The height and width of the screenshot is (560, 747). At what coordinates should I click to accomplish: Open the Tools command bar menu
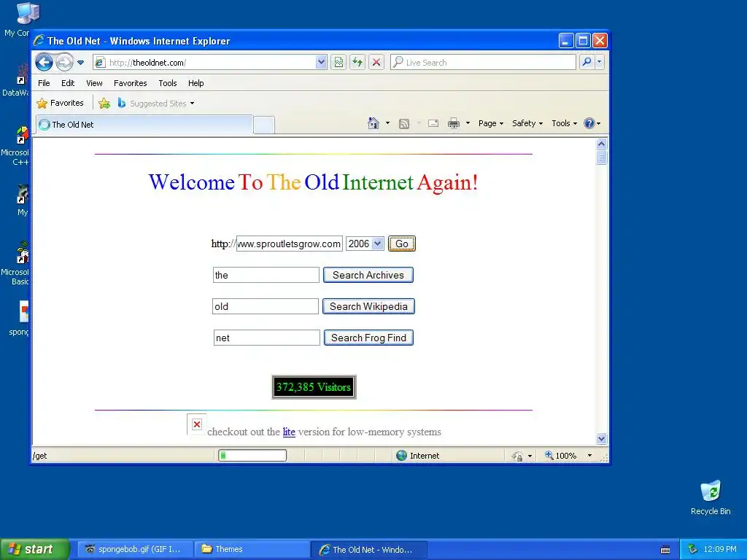[x=564, y=123]
